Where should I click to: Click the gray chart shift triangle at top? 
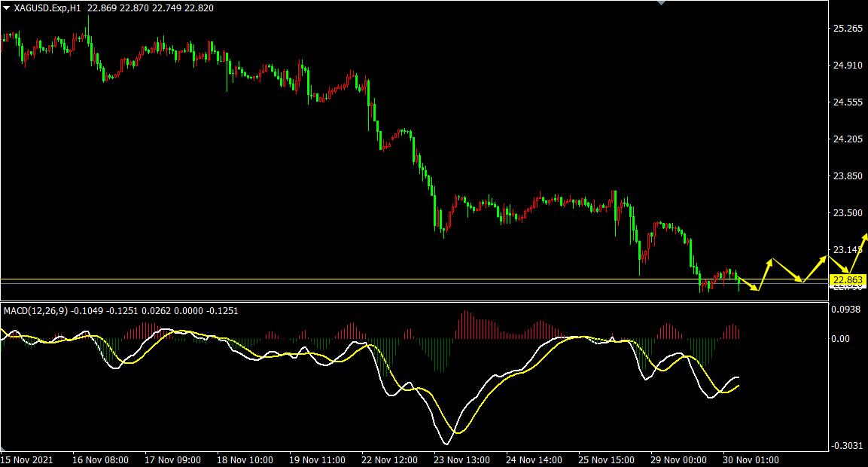[x=662, y=3]
